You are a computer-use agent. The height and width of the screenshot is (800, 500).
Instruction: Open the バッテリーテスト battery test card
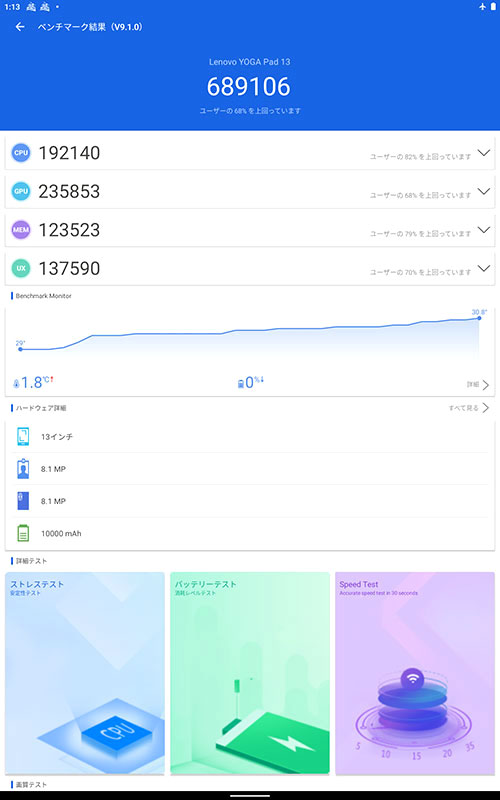coord(250,673)
